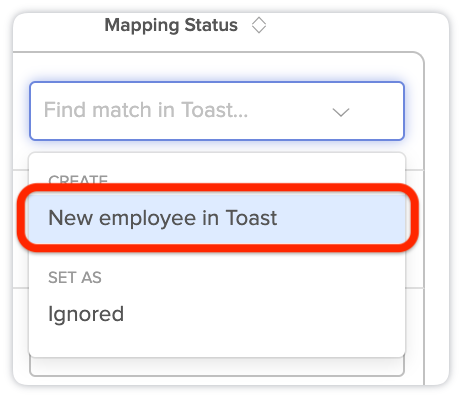Click the SET AS section label
This screenshot has width=462, height=398.
click(75, 277)
